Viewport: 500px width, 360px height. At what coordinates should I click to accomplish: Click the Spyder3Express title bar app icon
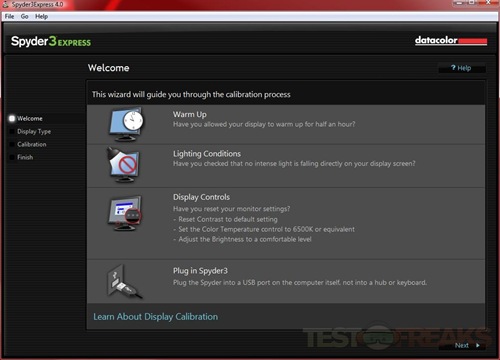5,4
